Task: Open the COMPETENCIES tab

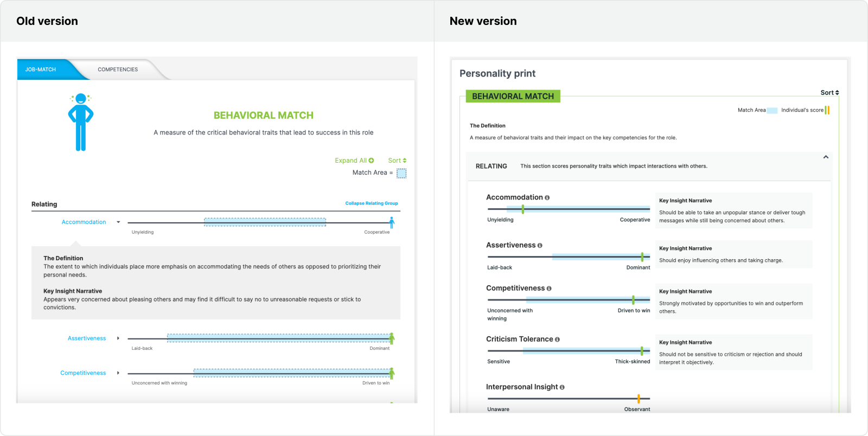Action: (118, 69)
